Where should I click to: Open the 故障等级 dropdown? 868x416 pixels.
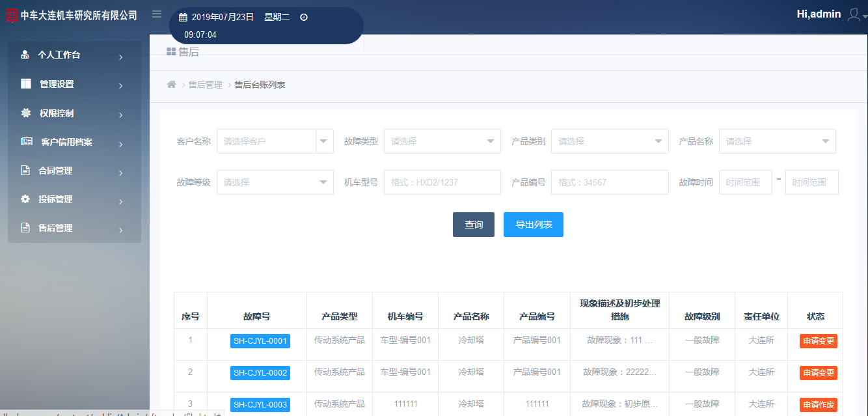[275, 182]
